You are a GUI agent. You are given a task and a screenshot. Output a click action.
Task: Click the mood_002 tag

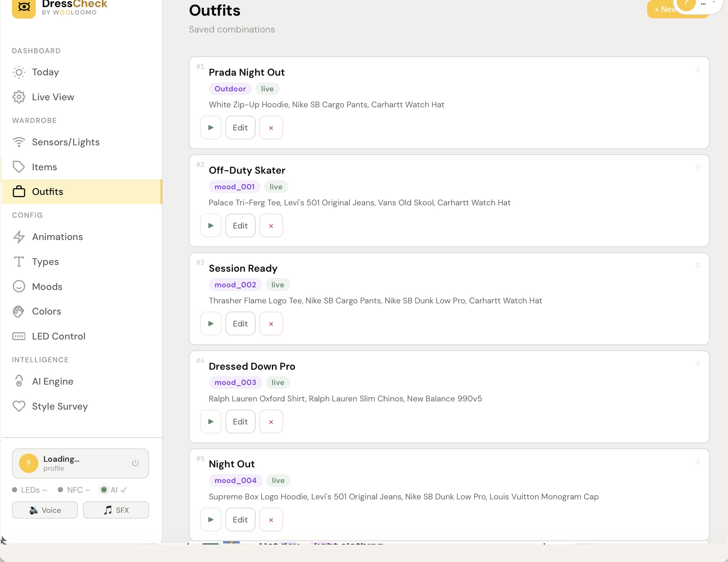pos(235,285)
